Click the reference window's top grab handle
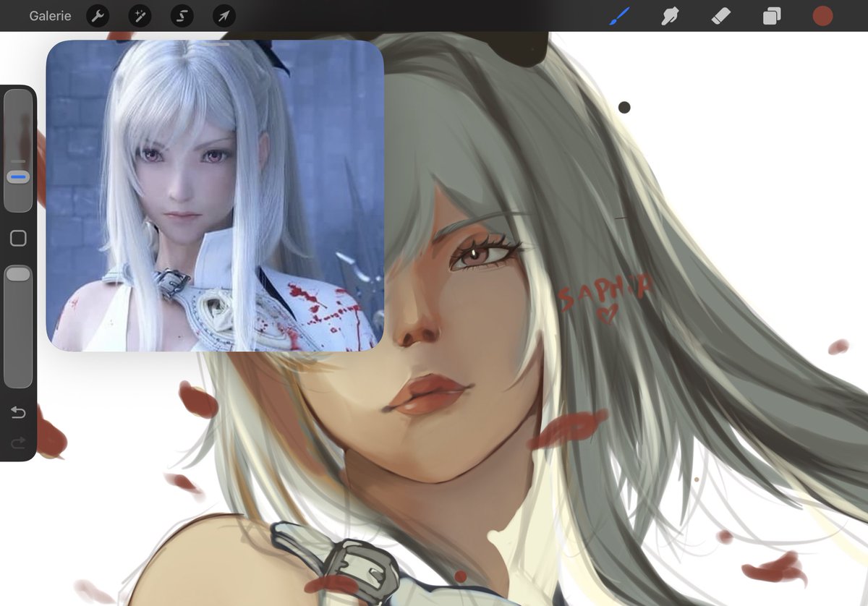 [x=215, y=44]
